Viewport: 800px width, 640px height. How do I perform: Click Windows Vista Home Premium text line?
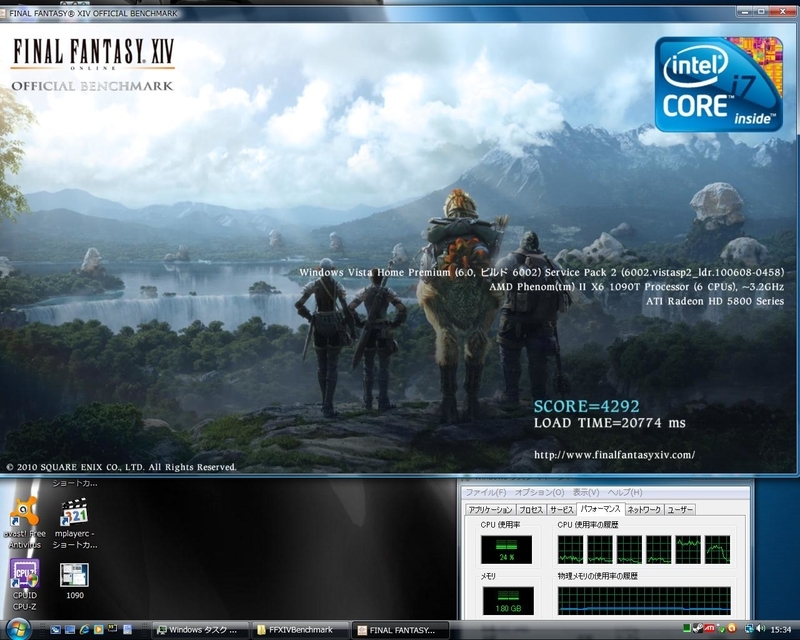(x=541, y=273)
